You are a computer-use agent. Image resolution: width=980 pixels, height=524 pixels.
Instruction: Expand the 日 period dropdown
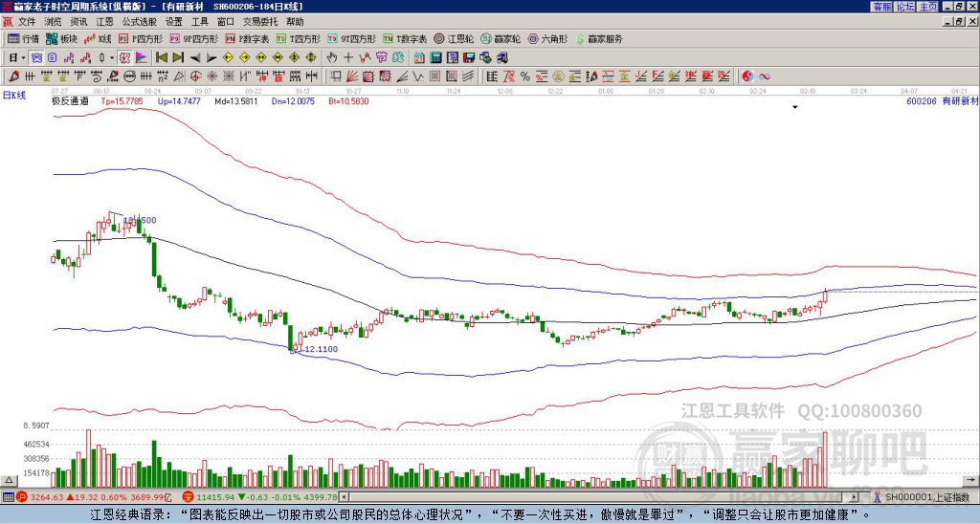pos(16,57)
